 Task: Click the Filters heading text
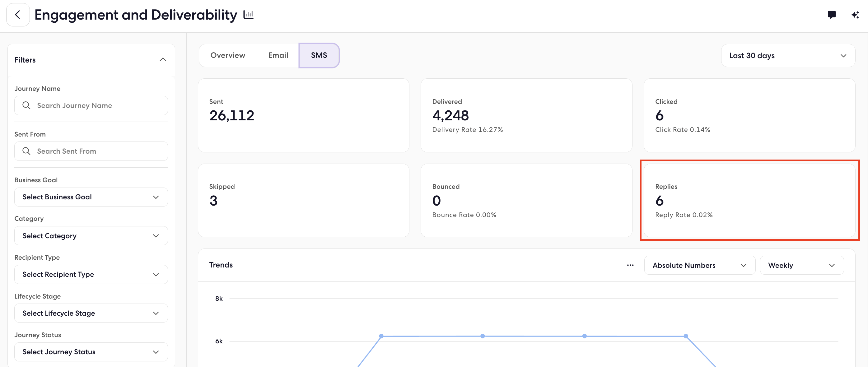(x=25, y=60)
